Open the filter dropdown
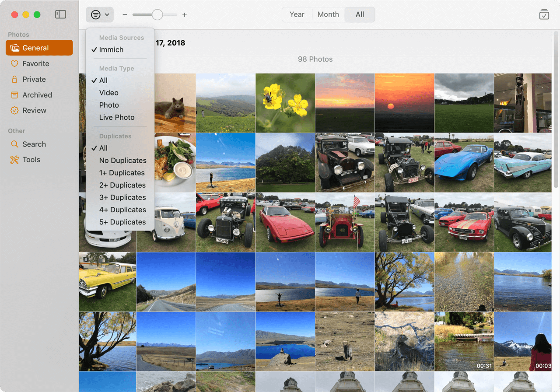560x392 pixels. coord(100,14)
